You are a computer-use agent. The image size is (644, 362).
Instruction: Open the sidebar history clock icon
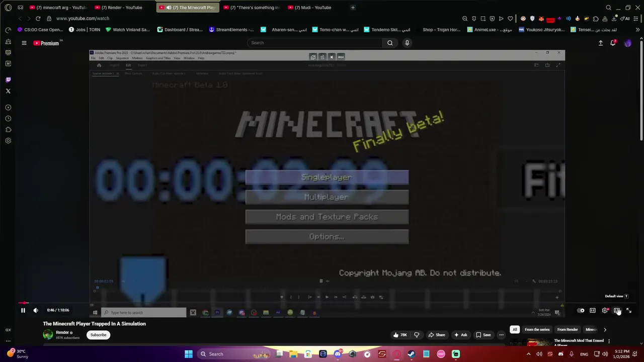click(8, 119)
